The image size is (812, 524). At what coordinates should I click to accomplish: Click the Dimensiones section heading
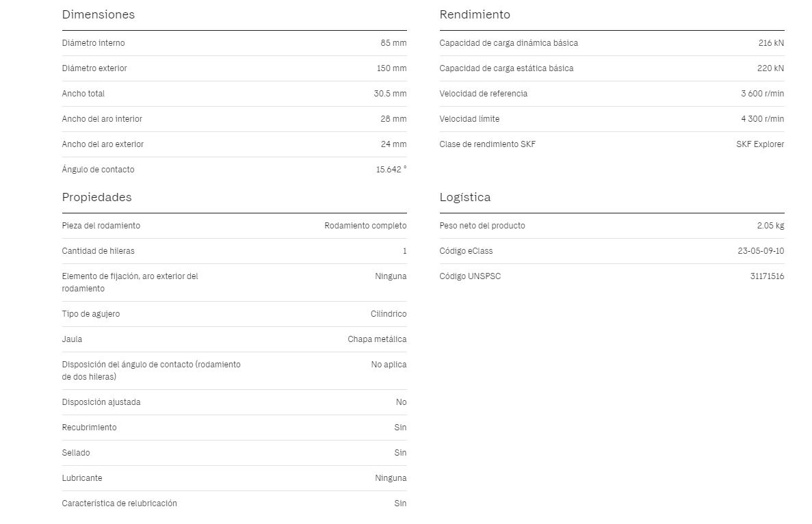(x=98, y=14)
